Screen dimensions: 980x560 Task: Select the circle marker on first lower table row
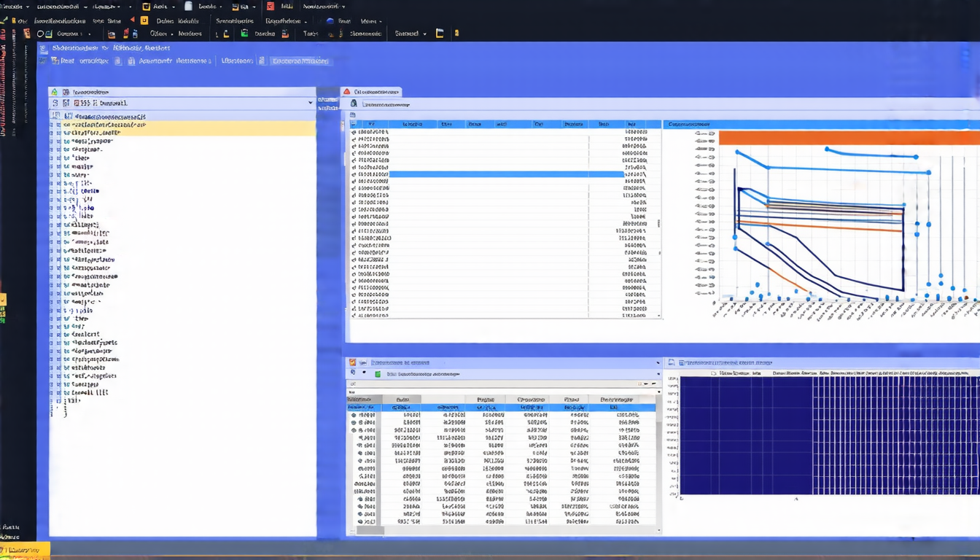click(x=354, y=416)
